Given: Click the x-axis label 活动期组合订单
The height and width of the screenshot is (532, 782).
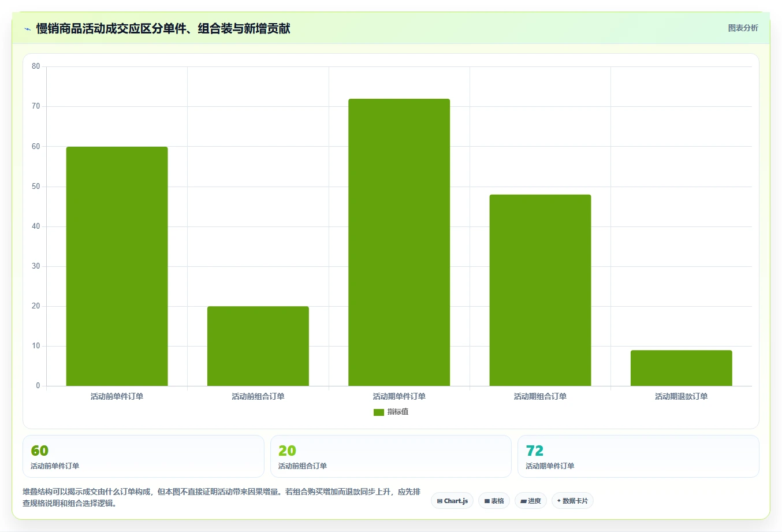Looking at the screenshot, I should click(540, 396).
